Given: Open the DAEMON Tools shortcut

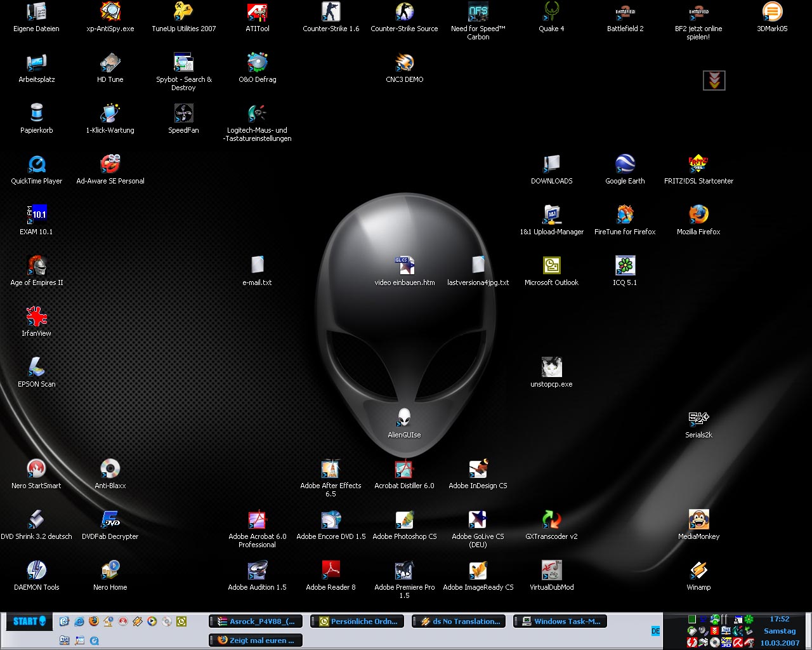Looking at the screenshot, I should pos(36,576).
